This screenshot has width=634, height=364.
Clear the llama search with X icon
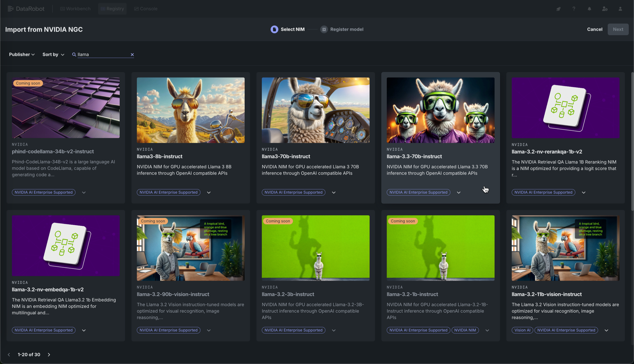point(132,55)
